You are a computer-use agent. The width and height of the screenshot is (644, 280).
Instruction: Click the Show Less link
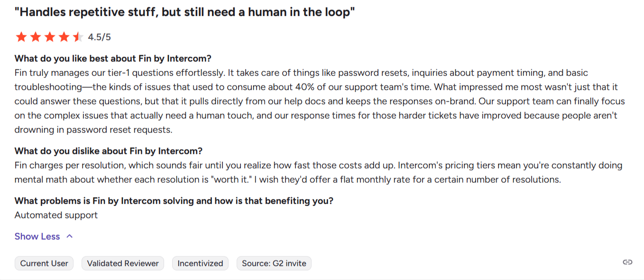(x=37, y=236)
